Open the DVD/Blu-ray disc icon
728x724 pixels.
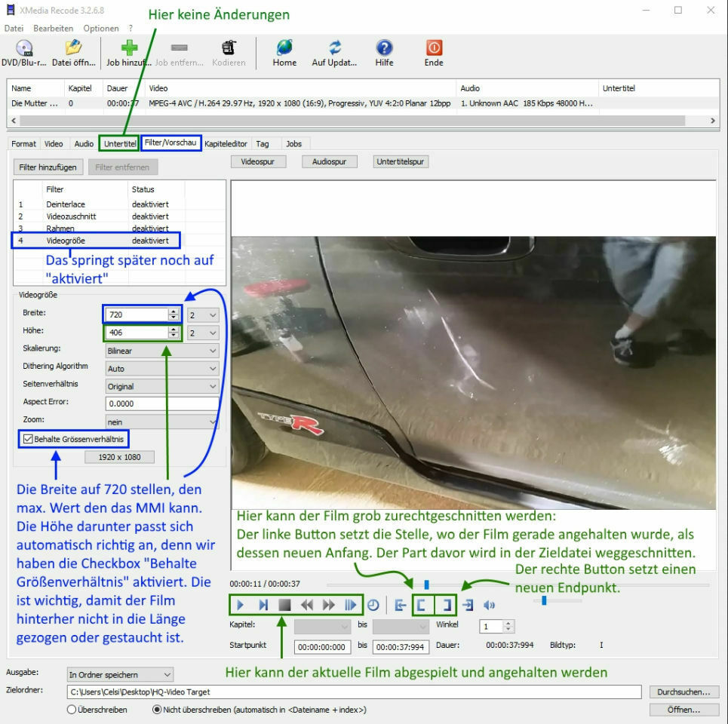point(24,48)
